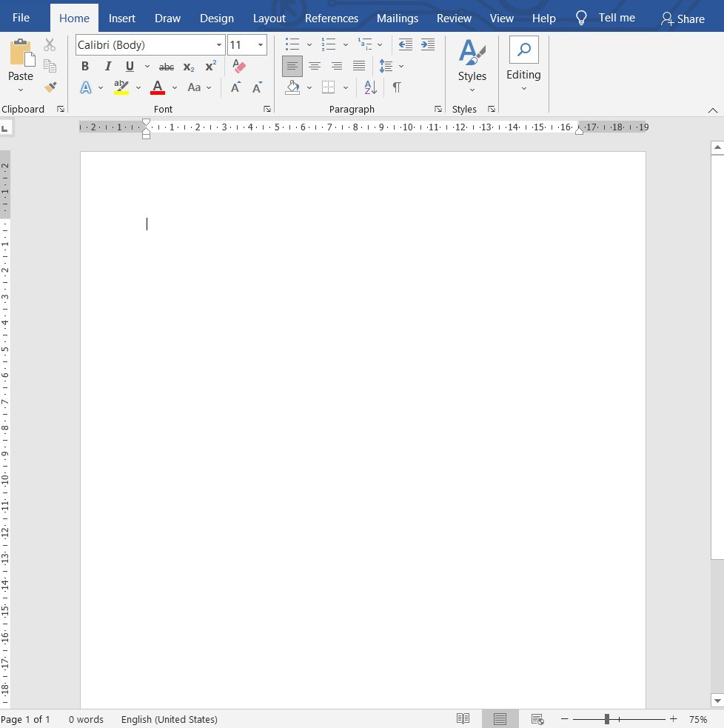
Task: Apply numbered list
Action: tap(328, 44)
